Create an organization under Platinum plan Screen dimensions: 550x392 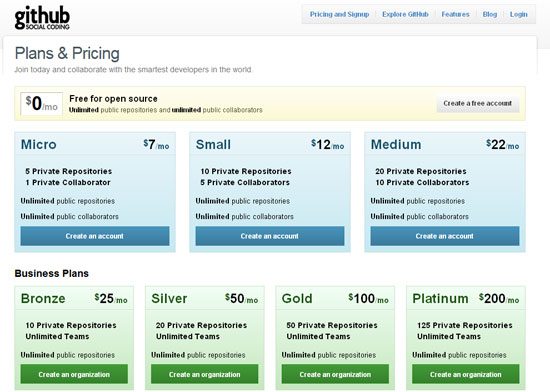465,374
